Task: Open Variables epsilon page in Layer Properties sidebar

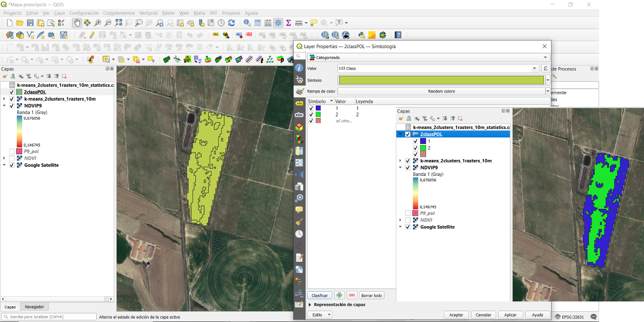Action: (300, 246)
